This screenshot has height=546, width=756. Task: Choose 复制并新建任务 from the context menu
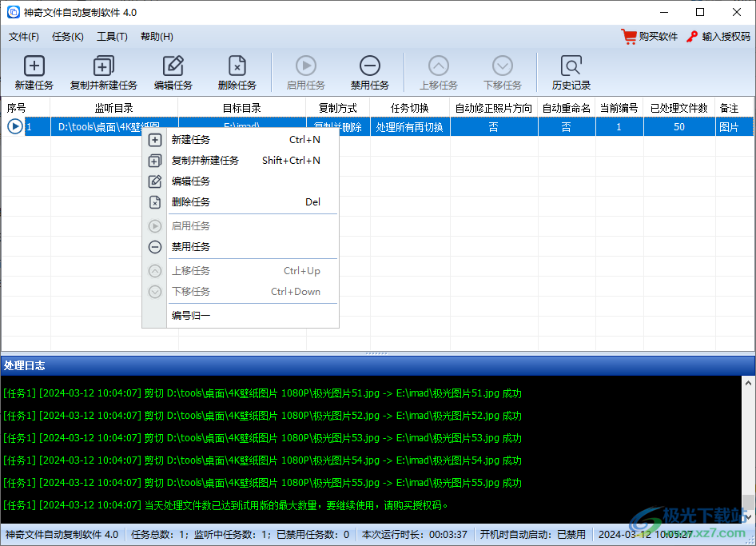205,161
